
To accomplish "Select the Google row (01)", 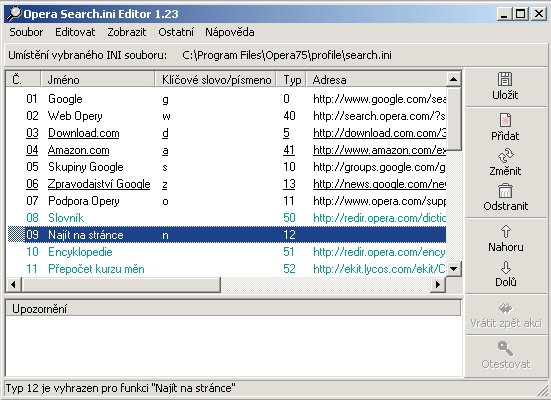I will (227, 99).
